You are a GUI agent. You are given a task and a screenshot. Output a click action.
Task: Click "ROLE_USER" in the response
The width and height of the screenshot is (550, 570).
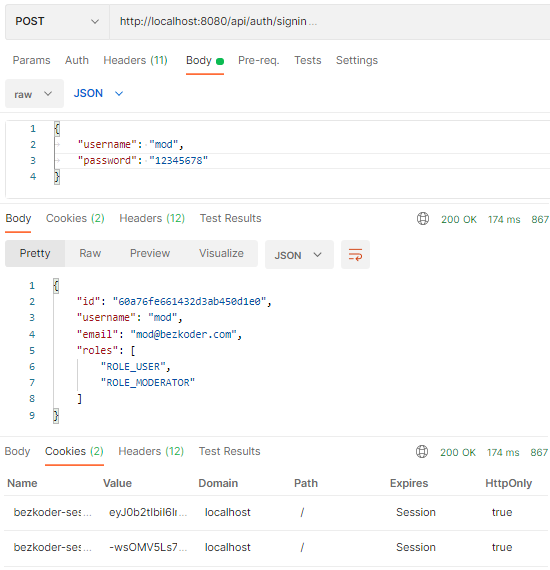coord(133,366)
